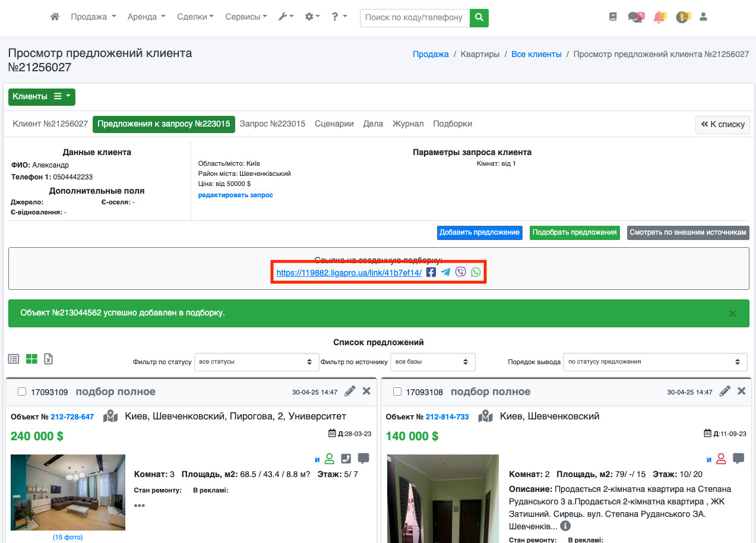Click the search field by code/phone

[414, 17]
